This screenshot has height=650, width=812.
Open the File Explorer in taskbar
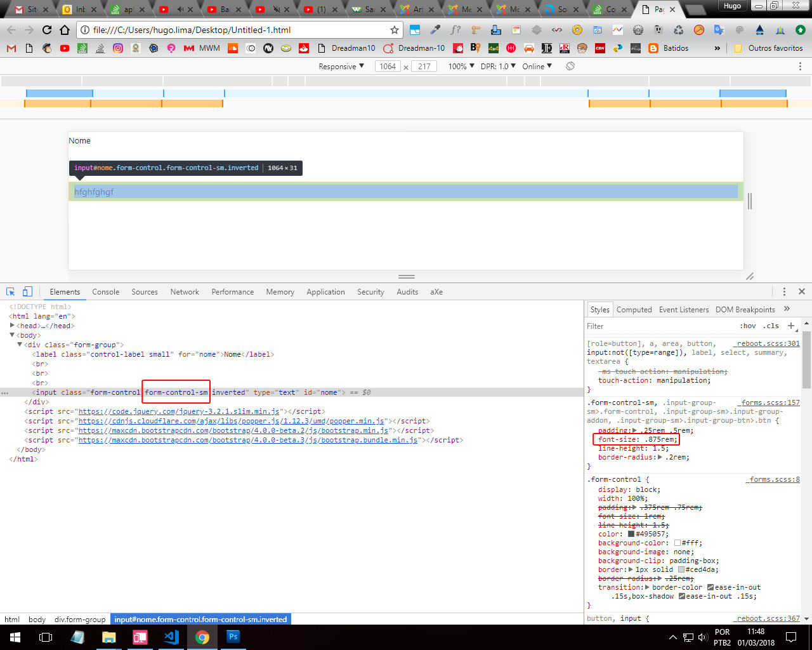coord(109,637)
